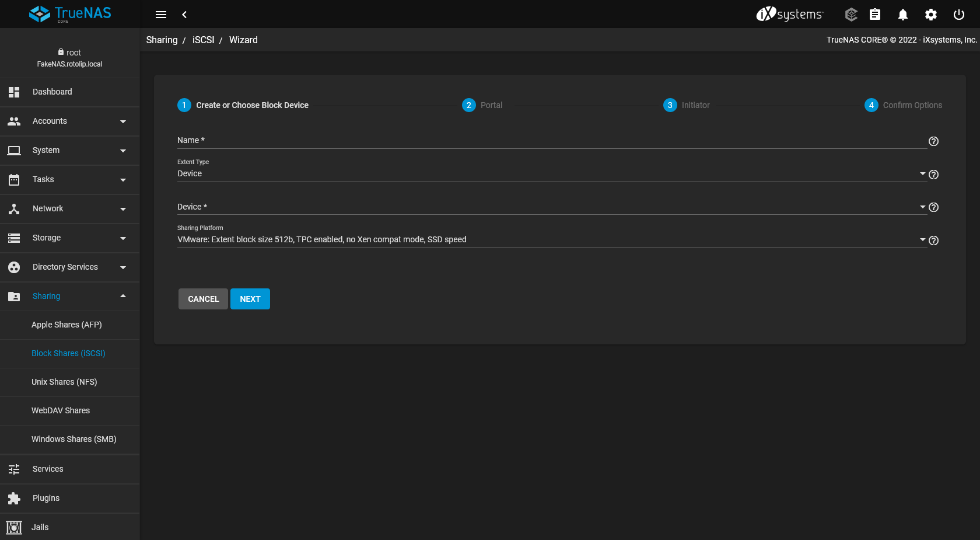Select the Jails sidebar icon
980x540 pixels.
click(x=13, y=527)
